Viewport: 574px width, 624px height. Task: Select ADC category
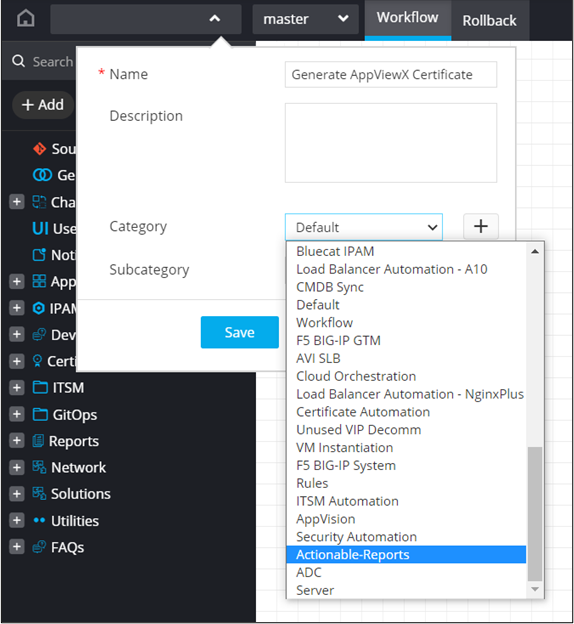[406, 572]
